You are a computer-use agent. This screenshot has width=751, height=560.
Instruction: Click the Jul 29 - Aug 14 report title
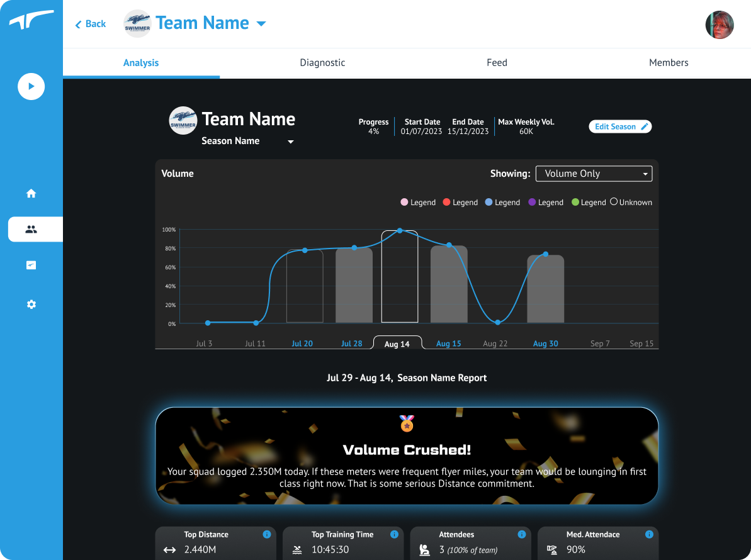tap(407, 378)
